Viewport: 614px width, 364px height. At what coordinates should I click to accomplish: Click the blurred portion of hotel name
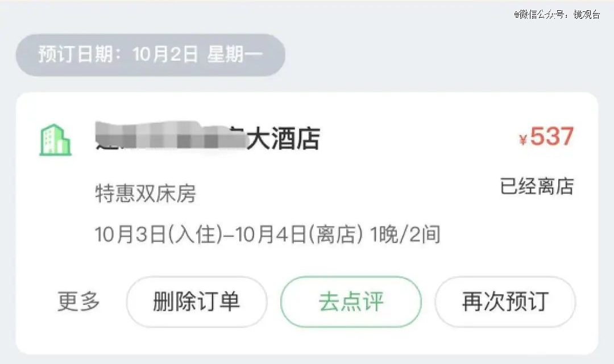pos(171,139)
